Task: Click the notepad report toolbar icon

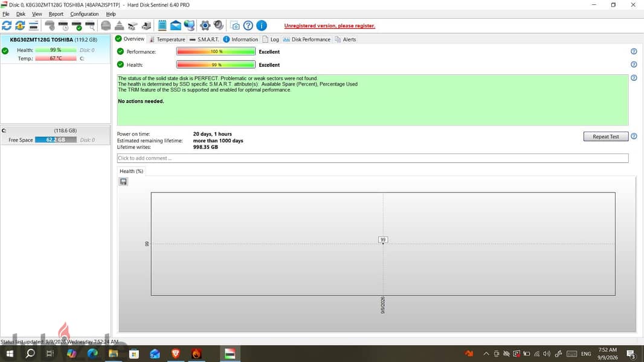Action: pos(163,25)
